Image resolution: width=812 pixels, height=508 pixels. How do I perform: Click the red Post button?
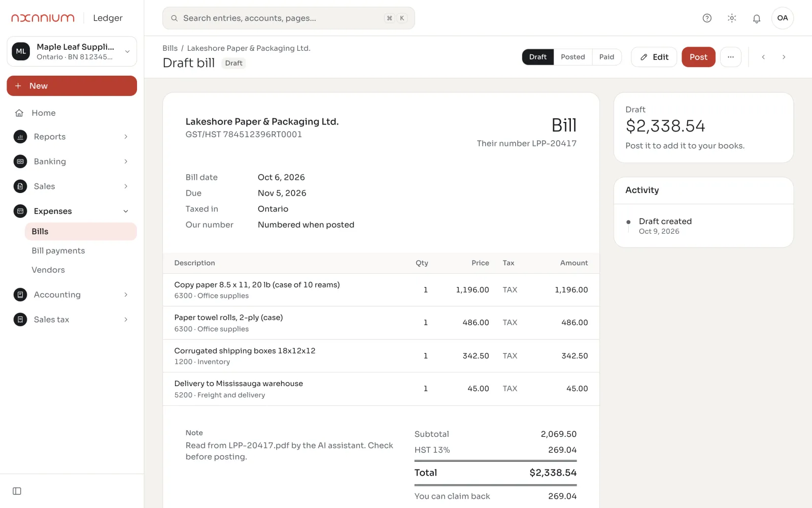pos(698,57)
